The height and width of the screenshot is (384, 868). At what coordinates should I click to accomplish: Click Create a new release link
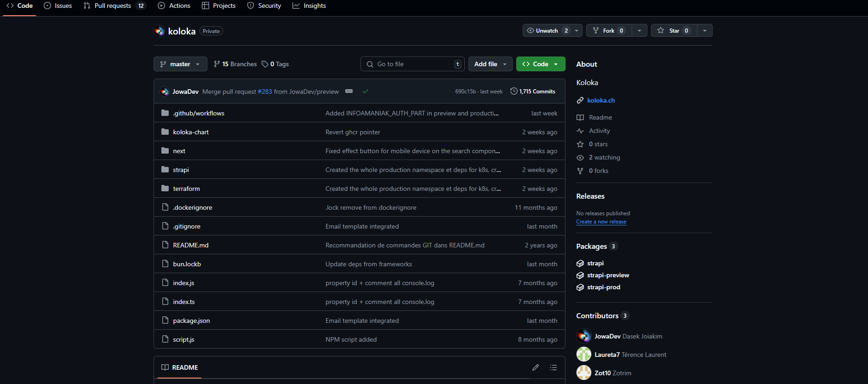pyautogui.click(x=601, y=222)
